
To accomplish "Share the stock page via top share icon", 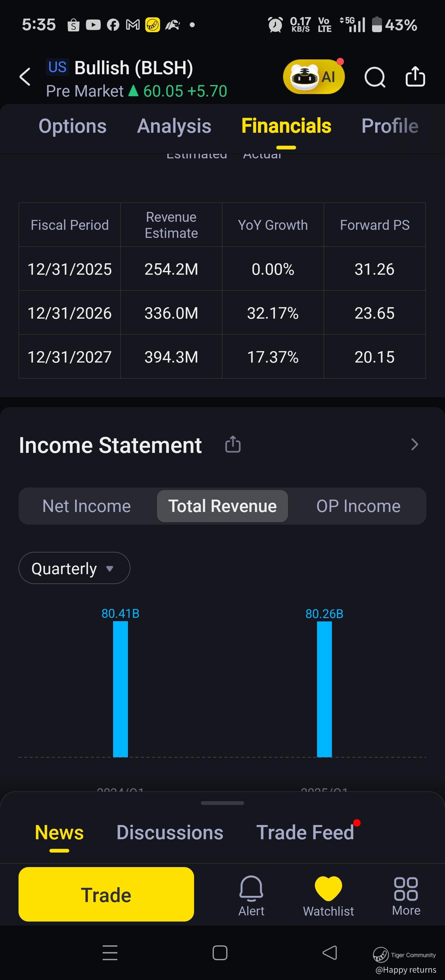I will [x=415, y=76].
